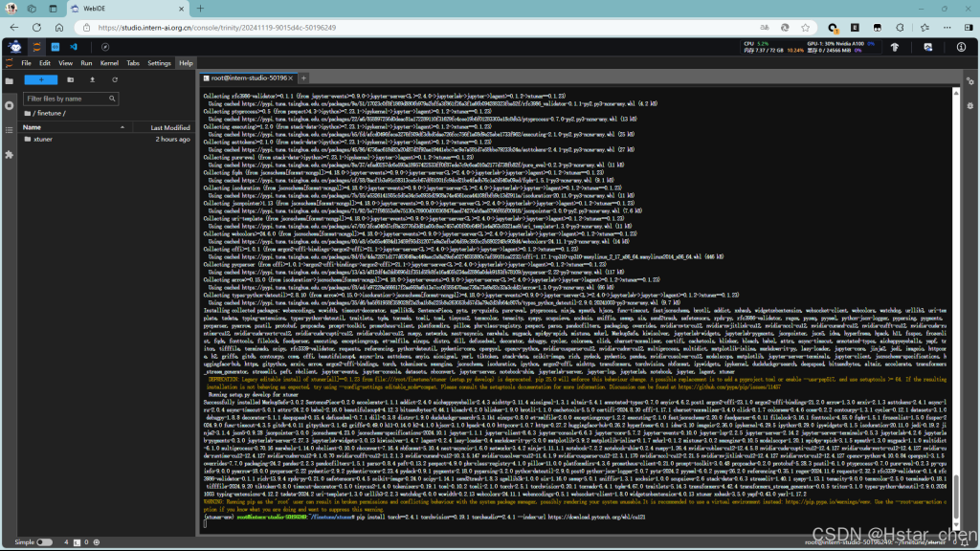Viewport: 980px width, 551px height.
Task: Click the Upload Files icon
Action: 93,80
